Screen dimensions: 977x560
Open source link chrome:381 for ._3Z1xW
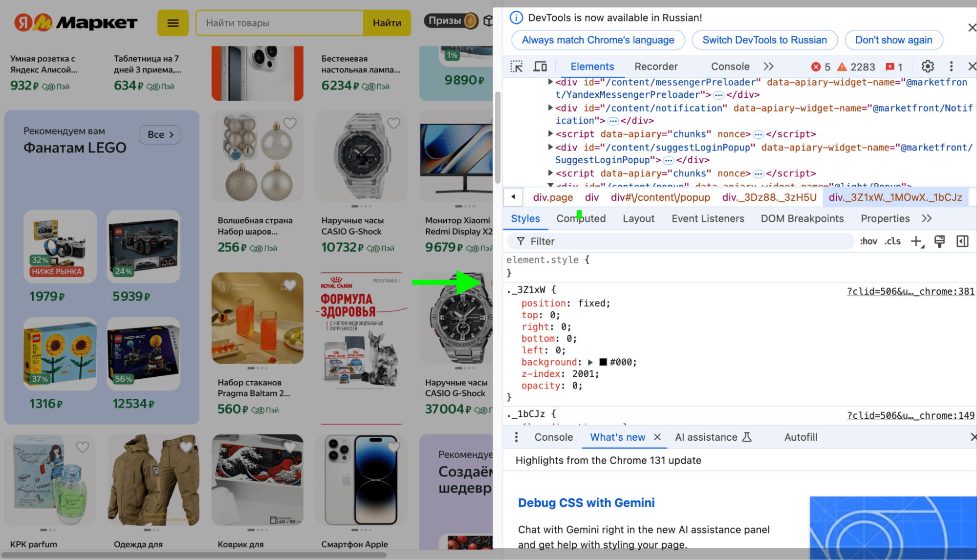[911, 291]
